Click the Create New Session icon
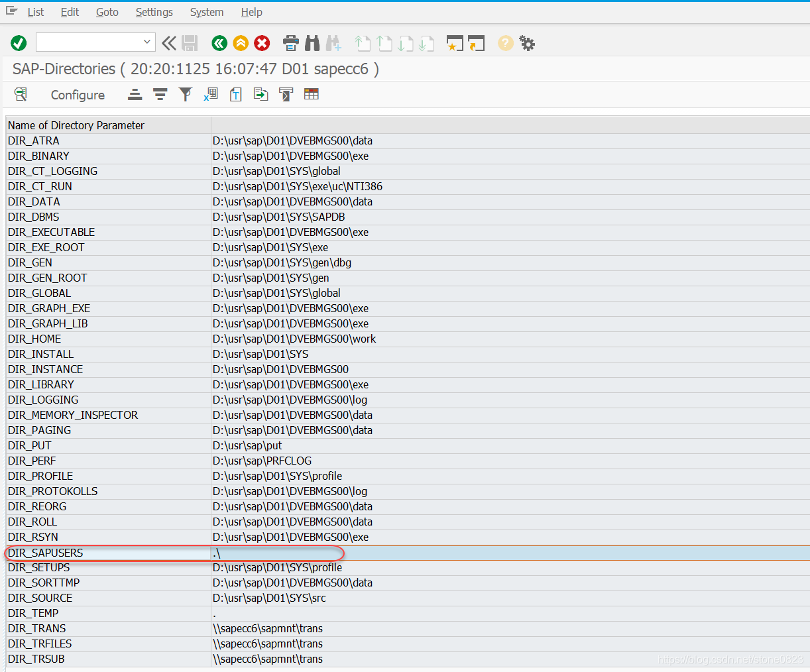This screenshot has height=672, width=810. [x=455, y=43]
